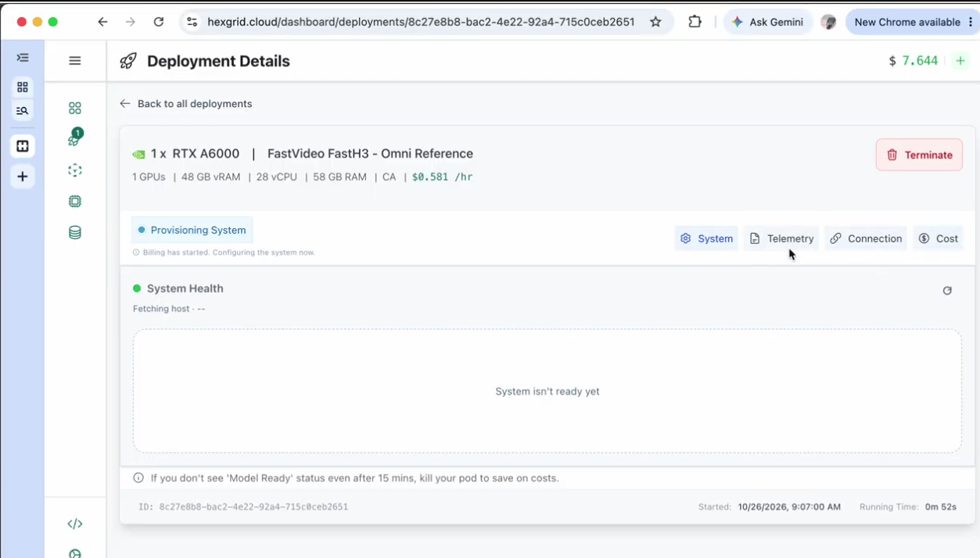The image size is (980, 558).
Task: Click the dashed circle icon in sidebar
Action: (75, 170)
